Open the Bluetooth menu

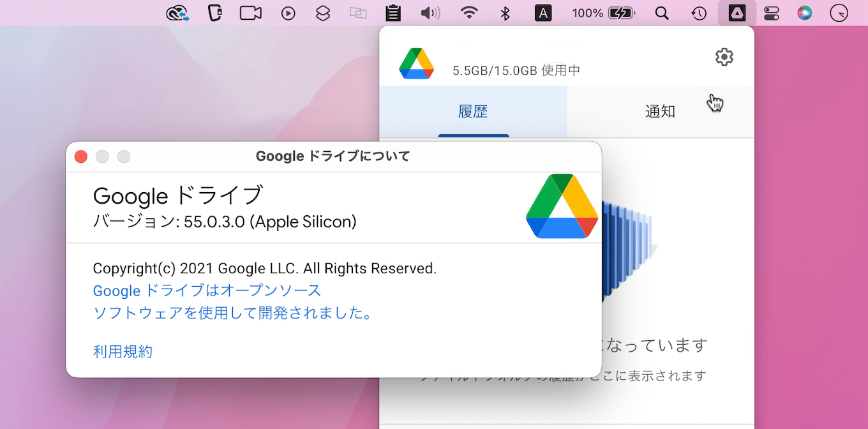tap(505, 13)
